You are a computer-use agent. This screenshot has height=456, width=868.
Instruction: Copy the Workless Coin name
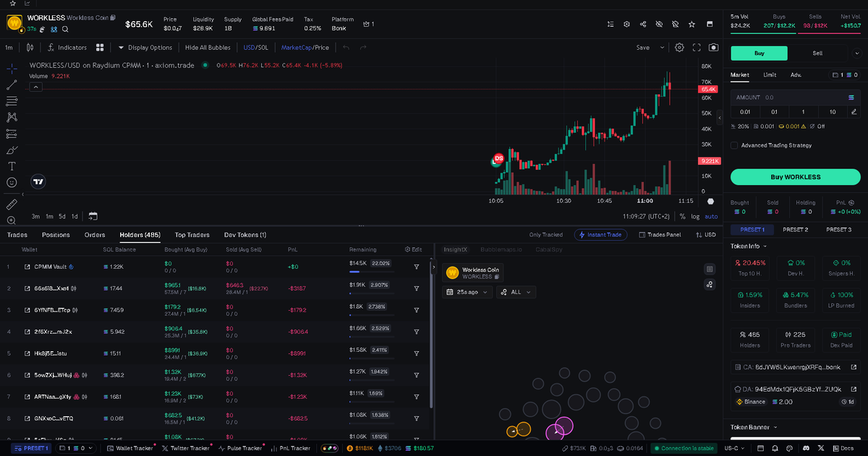[113, 17]
